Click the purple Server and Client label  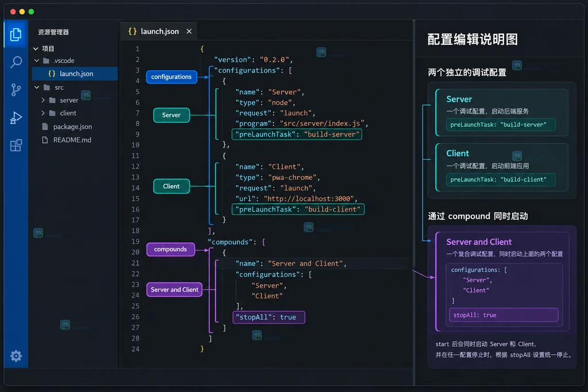point(175,290)
